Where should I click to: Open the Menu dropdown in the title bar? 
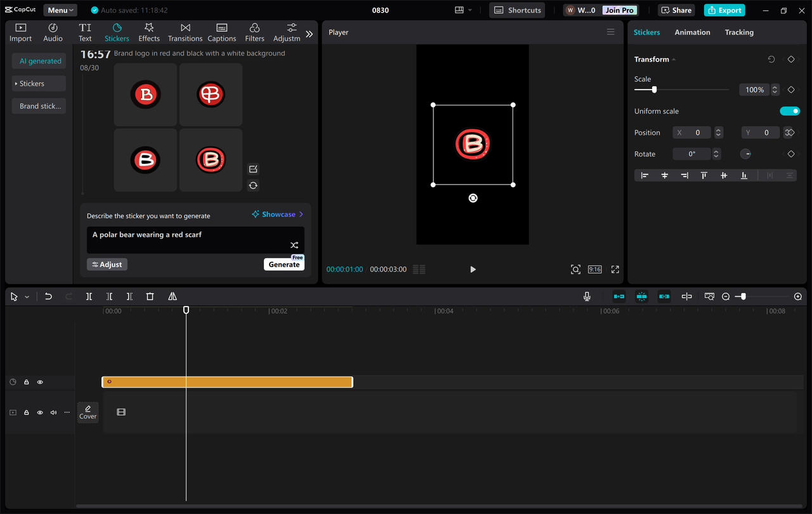pyautogui.click(x=60, y=10)
